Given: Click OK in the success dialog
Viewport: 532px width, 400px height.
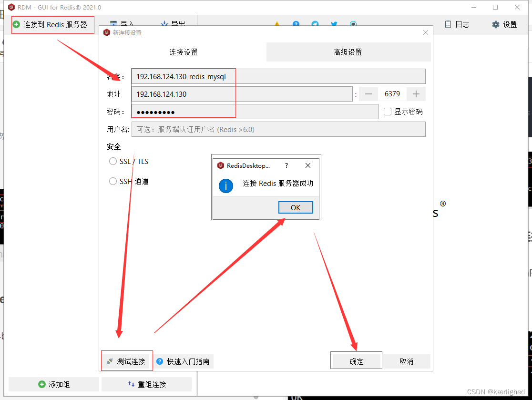Looking at the screenshot, I should [296, 207].
